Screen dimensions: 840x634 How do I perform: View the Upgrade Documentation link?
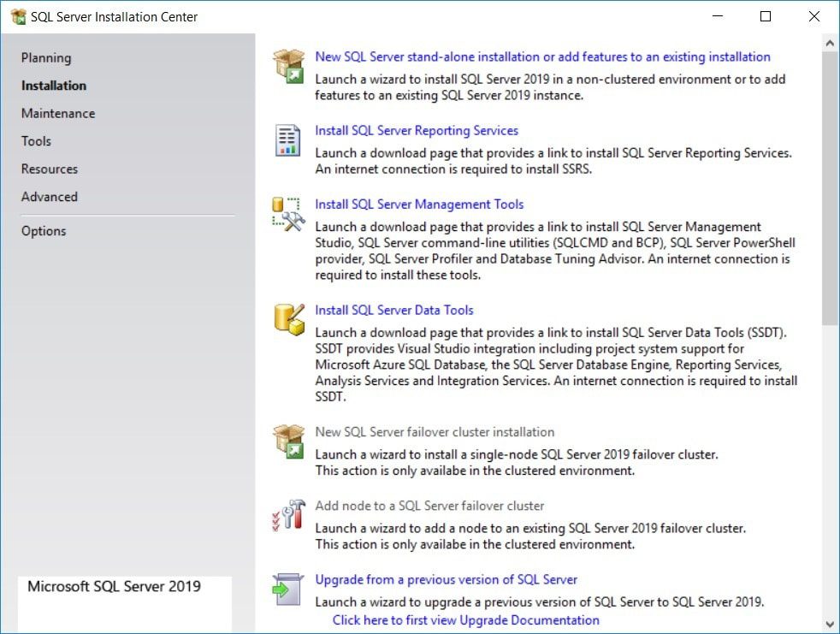pyautogui.click(x=464, y=619)
